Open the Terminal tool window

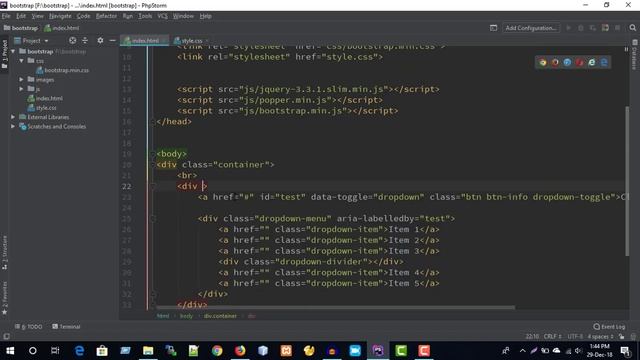66,327
